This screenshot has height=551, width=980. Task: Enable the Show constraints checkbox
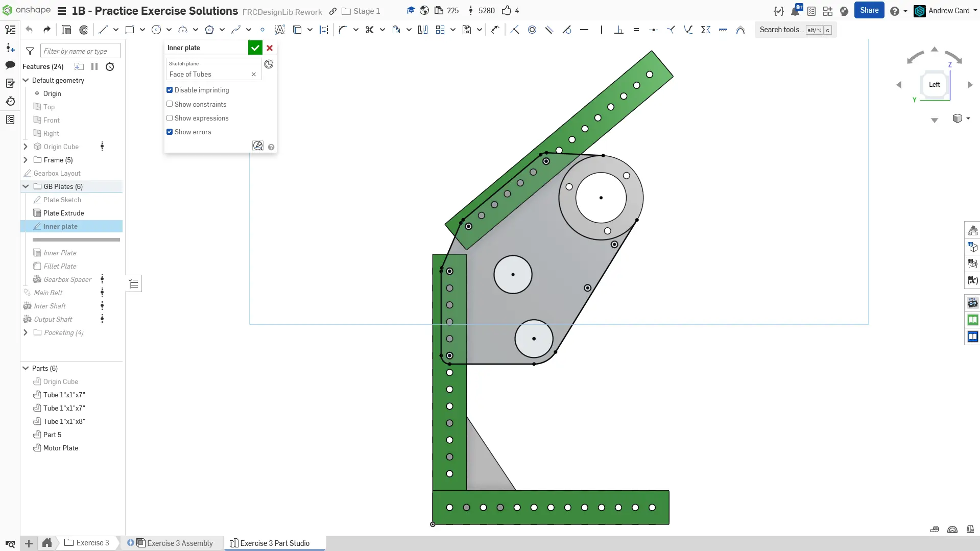pyautogui.click(x=170, y=104)
